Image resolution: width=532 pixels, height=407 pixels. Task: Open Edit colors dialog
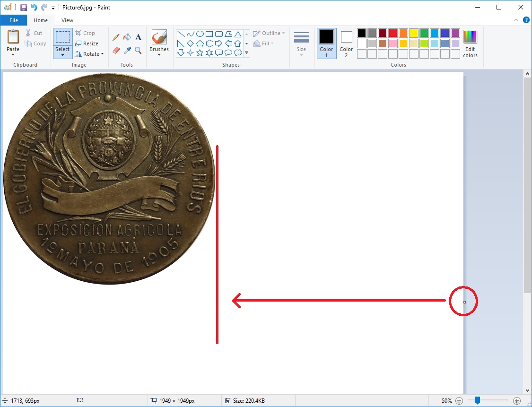click(x=470, y=43)
